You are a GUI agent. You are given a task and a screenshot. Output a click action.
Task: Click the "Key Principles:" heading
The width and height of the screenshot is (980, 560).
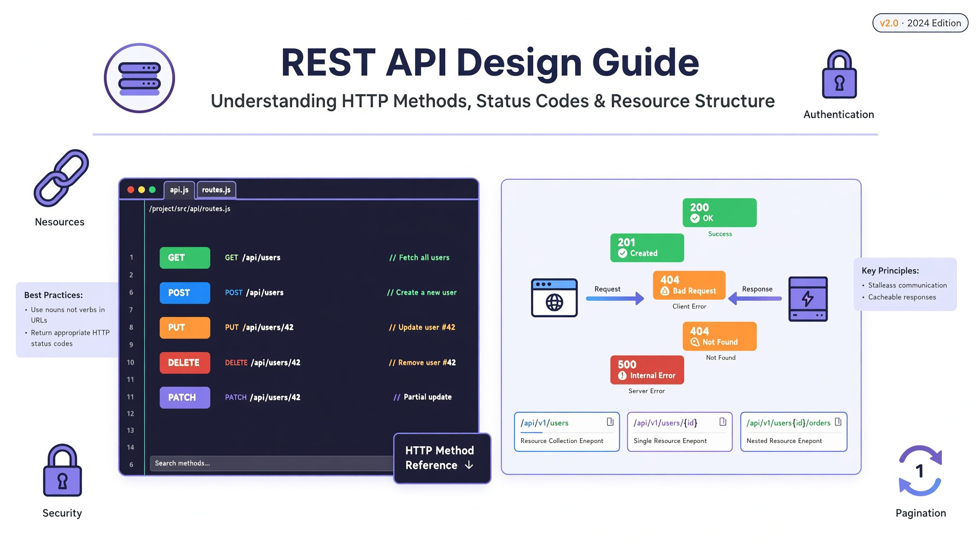(890, 271)
